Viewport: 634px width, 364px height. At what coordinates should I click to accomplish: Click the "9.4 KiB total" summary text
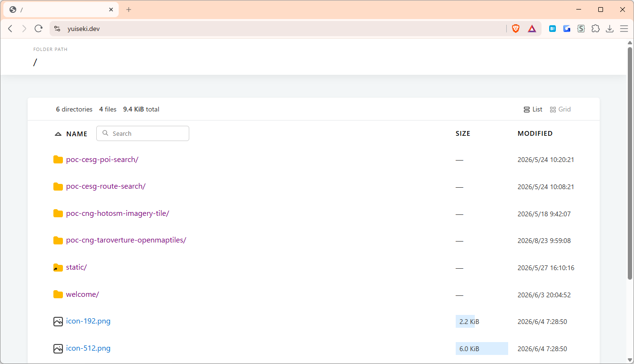point(141,110)
